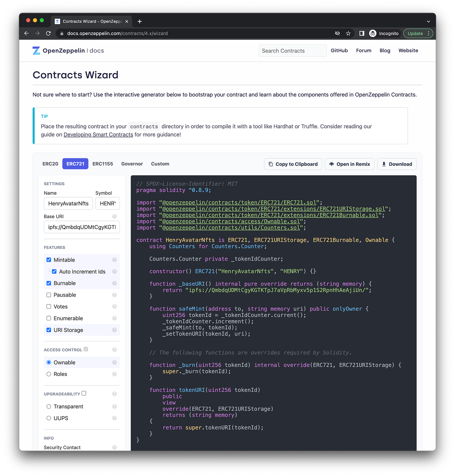Switch to the Governor tab

132,164
